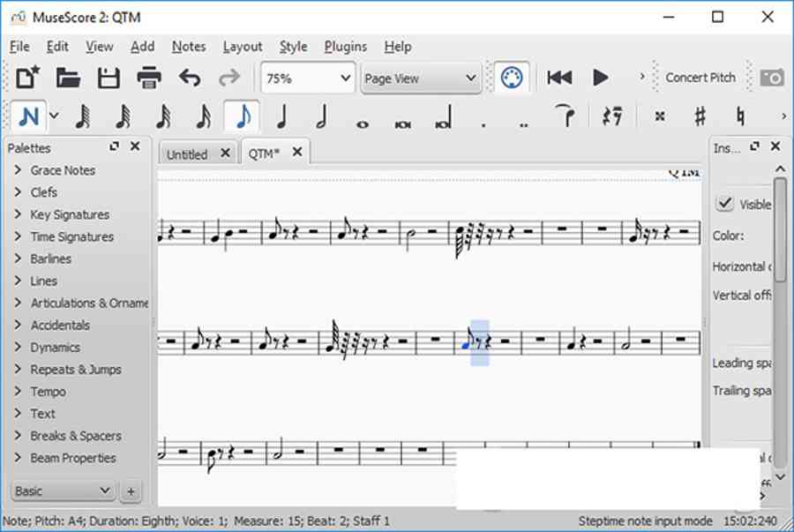Image resolution: width=794 pixels, height=532 pixels.
Task: Toggle tie on the note
Action: [x=565, y=116]
